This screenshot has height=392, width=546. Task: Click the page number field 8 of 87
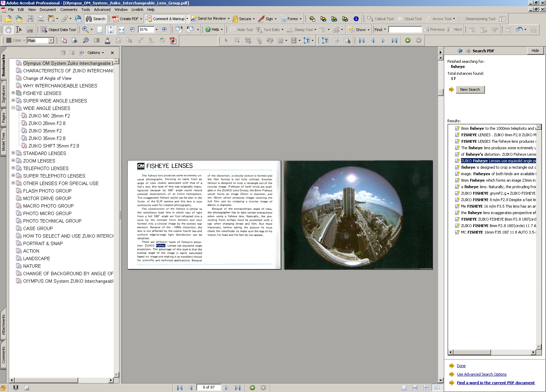tap(209, 387)
